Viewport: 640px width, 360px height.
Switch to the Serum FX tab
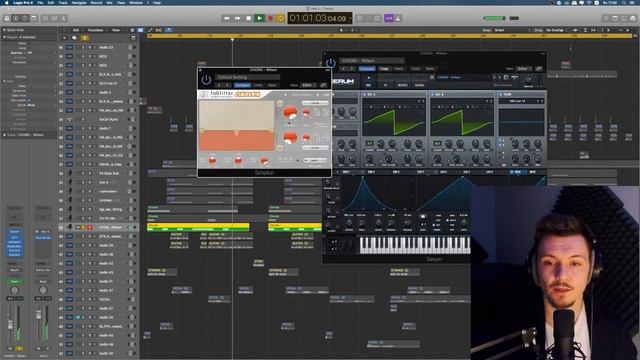click(x=386, y=82)
